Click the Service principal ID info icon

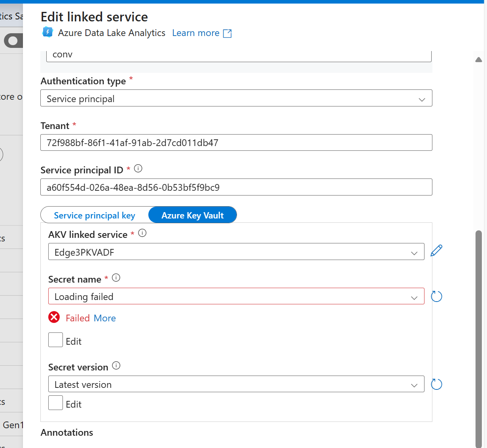pos(138,169)
